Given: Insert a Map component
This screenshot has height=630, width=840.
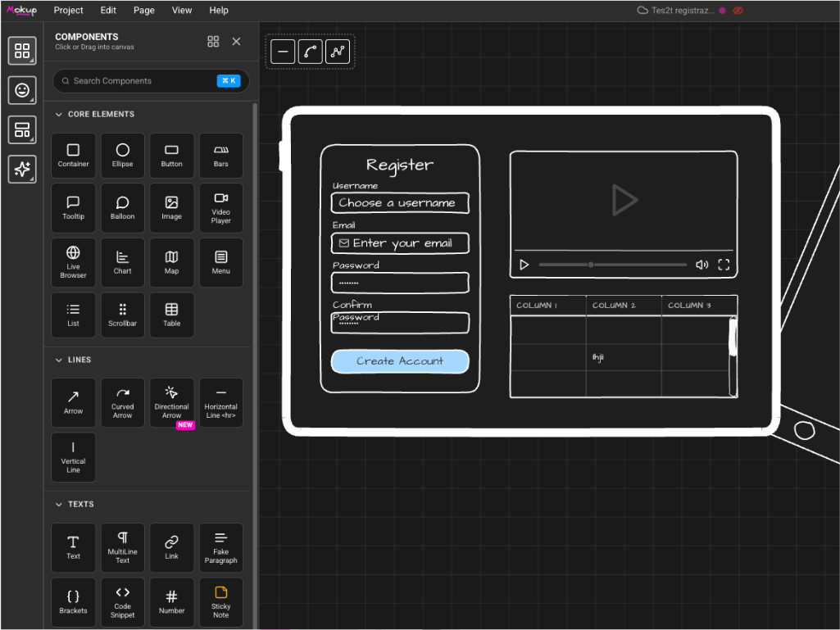Looking at the screenshot, I should click(171, 262).
